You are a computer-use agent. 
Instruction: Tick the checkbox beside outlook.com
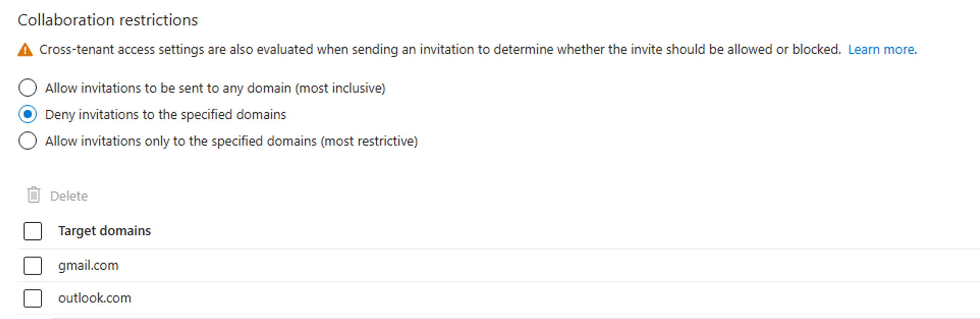pos(33,298)
